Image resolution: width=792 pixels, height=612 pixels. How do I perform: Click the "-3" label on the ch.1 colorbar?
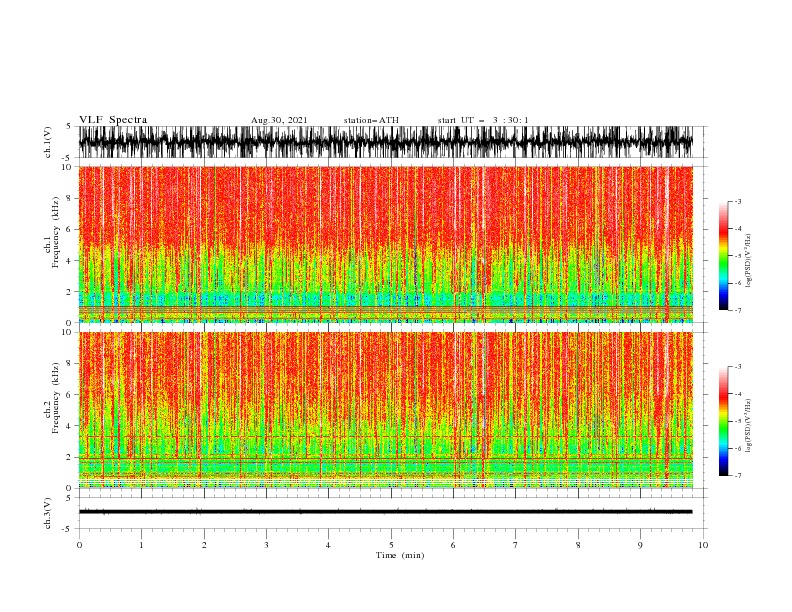(x=738, y=201)
